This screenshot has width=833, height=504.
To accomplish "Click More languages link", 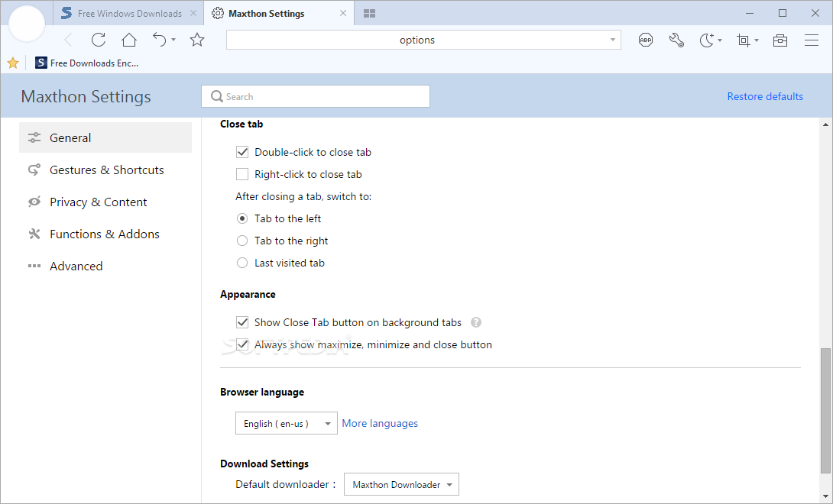I will (x=380, y=423).
